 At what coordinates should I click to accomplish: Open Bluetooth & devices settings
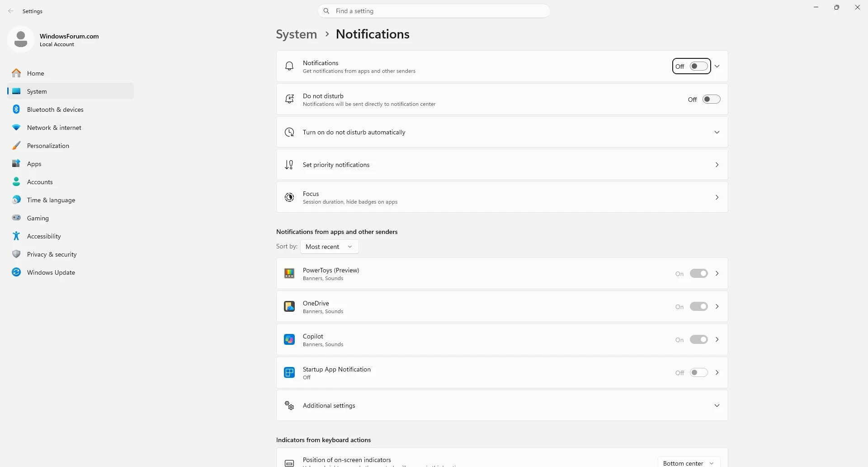tap(71, 109)
